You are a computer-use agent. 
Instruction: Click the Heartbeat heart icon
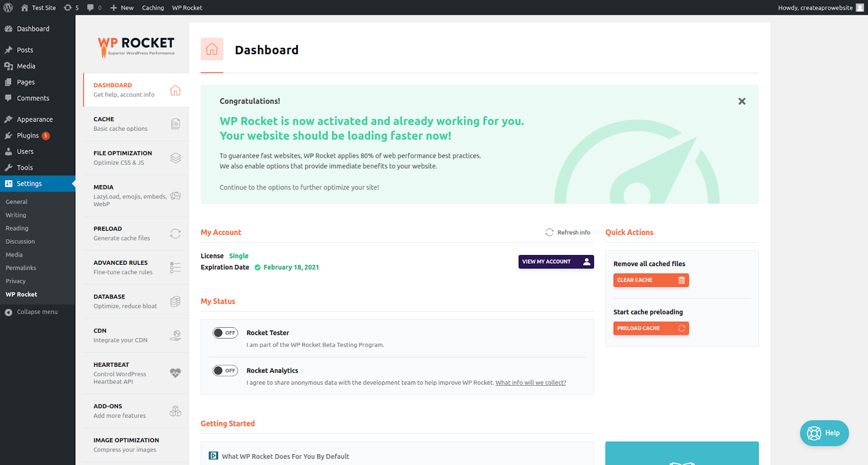(175, 373)
